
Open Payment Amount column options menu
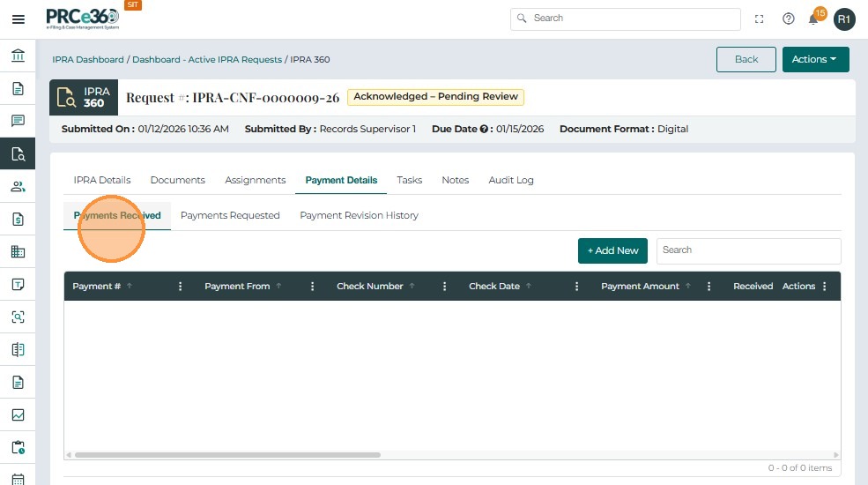coord(708,287)
